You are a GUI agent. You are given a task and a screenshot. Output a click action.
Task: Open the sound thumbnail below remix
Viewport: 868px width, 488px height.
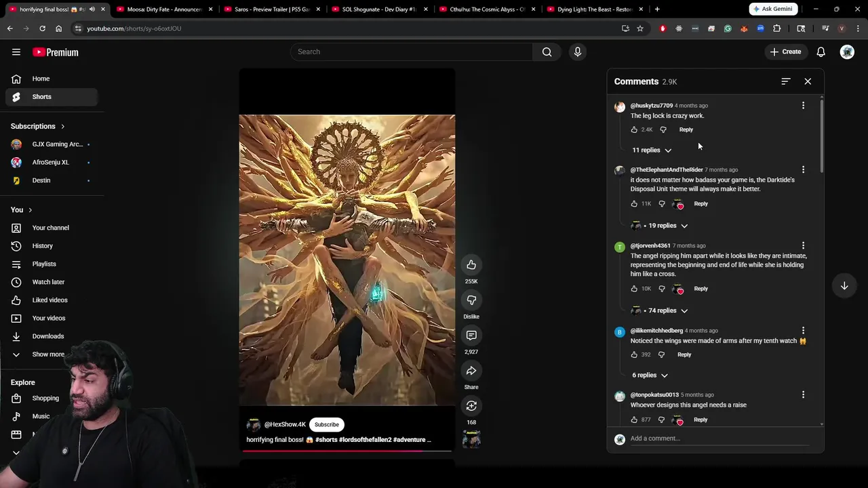pyautogui.click(x=471, y=439)
